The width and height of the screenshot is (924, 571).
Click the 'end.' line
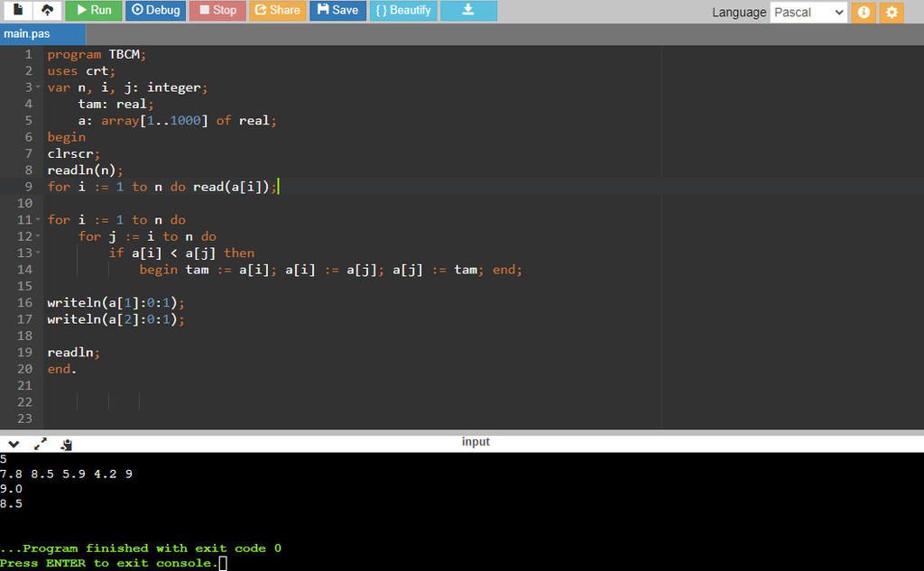pos(62,369)
